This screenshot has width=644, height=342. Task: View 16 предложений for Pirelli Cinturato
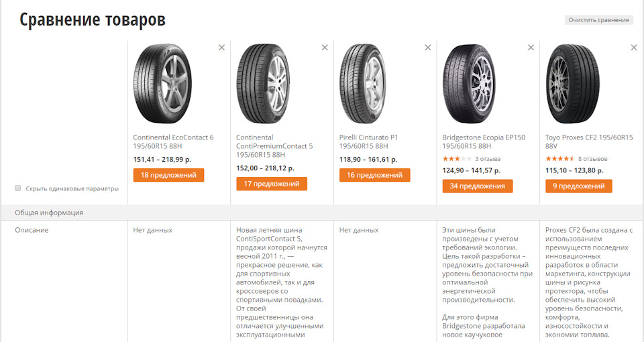pos(374,175)
